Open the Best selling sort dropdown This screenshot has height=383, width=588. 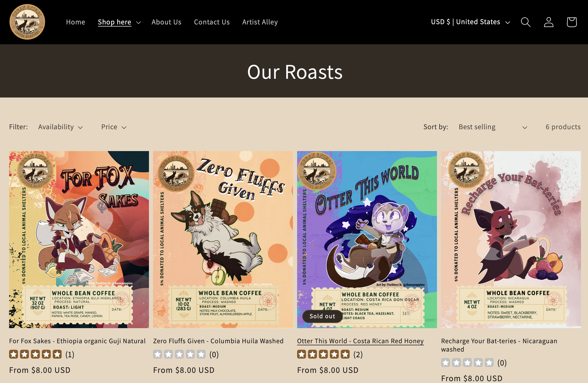493,127
